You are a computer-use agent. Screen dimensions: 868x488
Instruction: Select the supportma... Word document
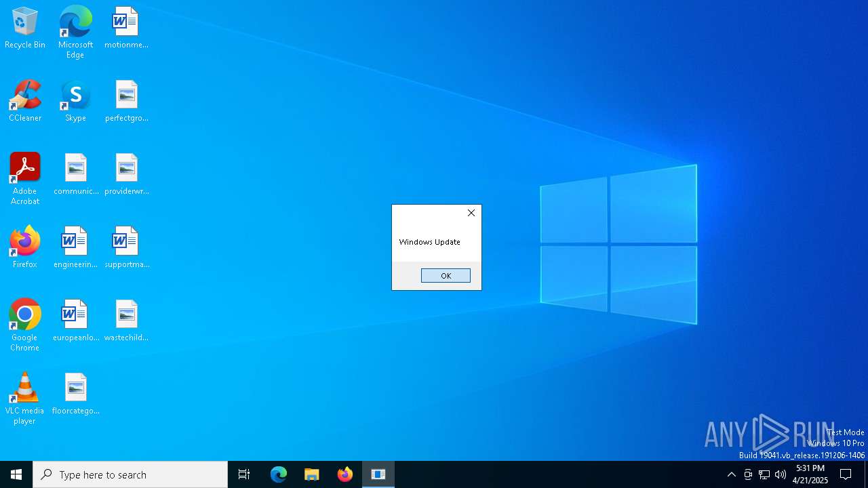coord(126,247)
